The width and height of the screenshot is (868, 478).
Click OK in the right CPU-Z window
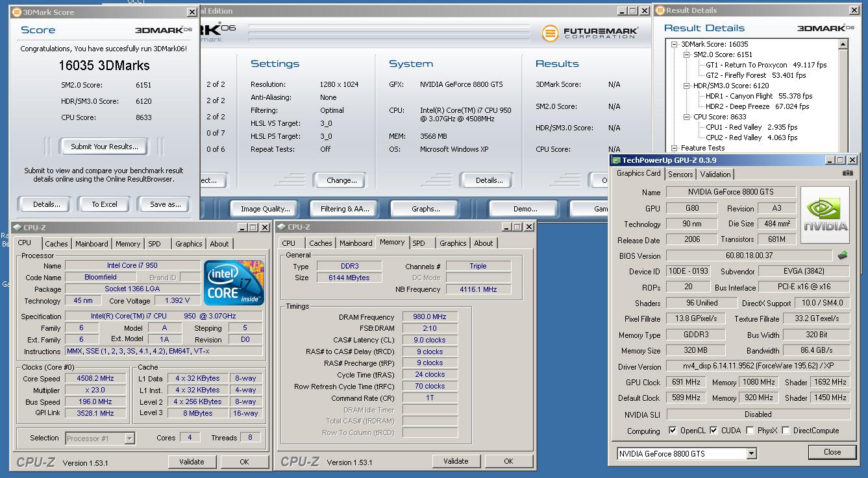point(508,461)
